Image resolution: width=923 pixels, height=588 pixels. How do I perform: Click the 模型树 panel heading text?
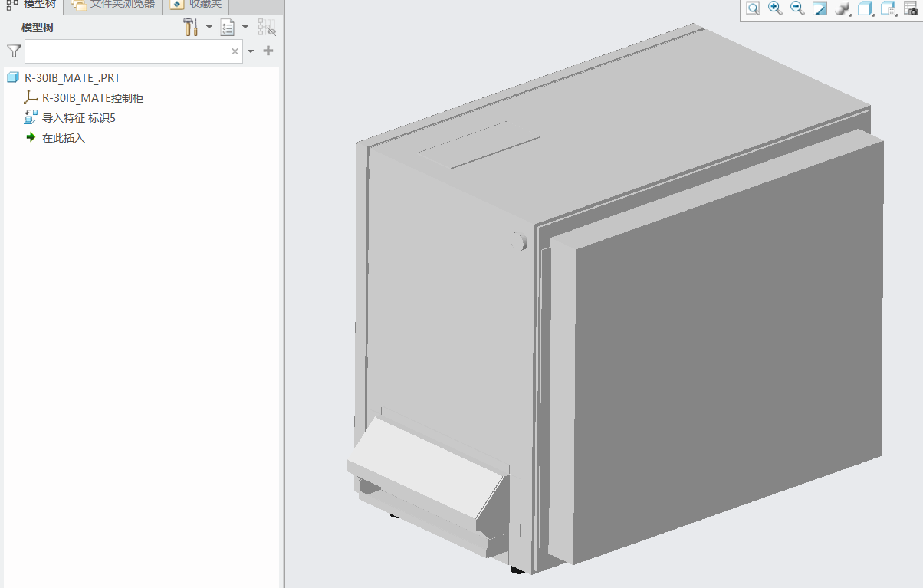[38, 28]
